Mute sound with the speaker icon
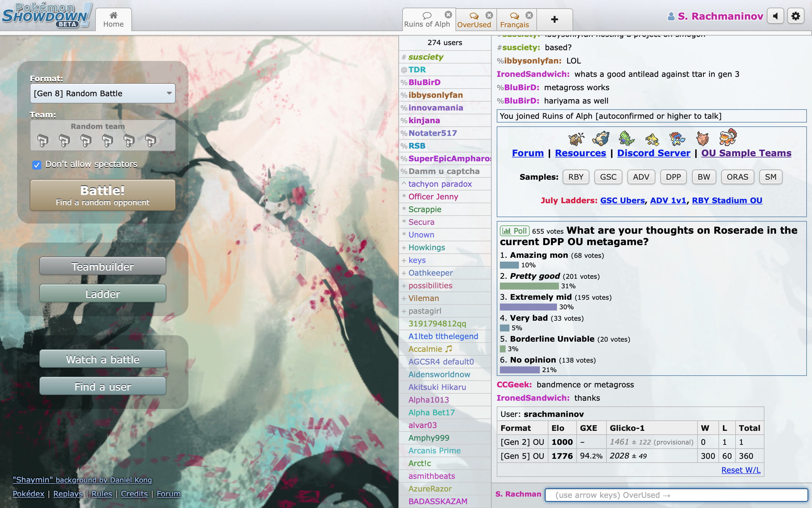 [776, 16]
